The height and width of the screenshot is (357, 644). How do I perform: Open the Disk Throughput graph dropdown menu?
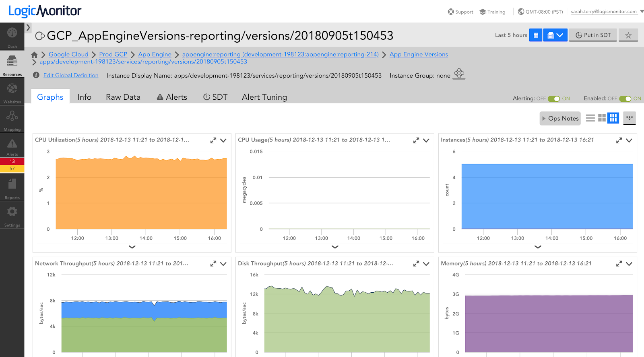[426, 264]
